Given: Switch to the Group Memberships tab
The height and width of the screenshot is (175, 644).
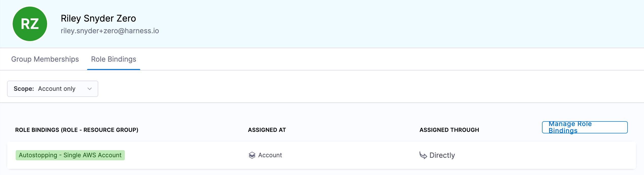Looking at the screenshot, I should [x=45, y=59].
